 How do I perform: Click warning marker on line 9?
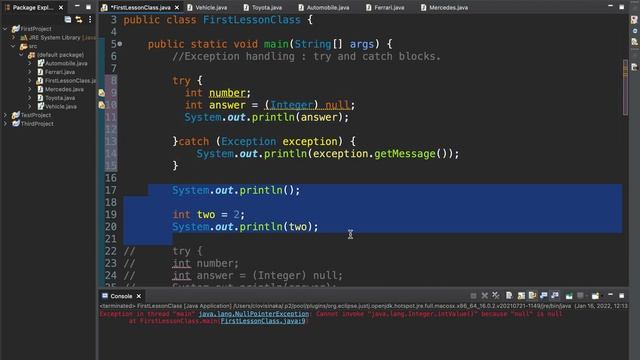pos(102,93)
